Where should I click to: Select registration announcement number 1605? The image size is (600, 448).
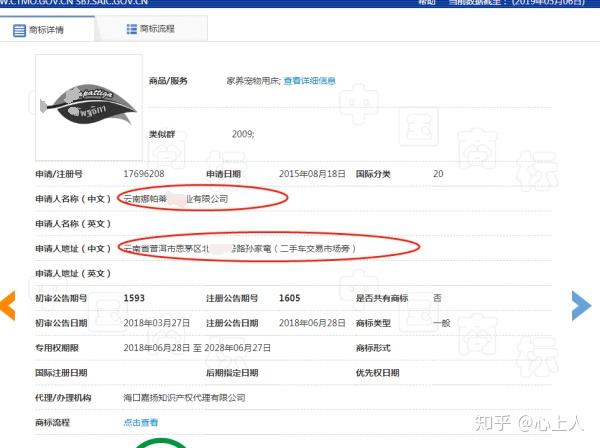pyautogui.click(x=289, y=298)
